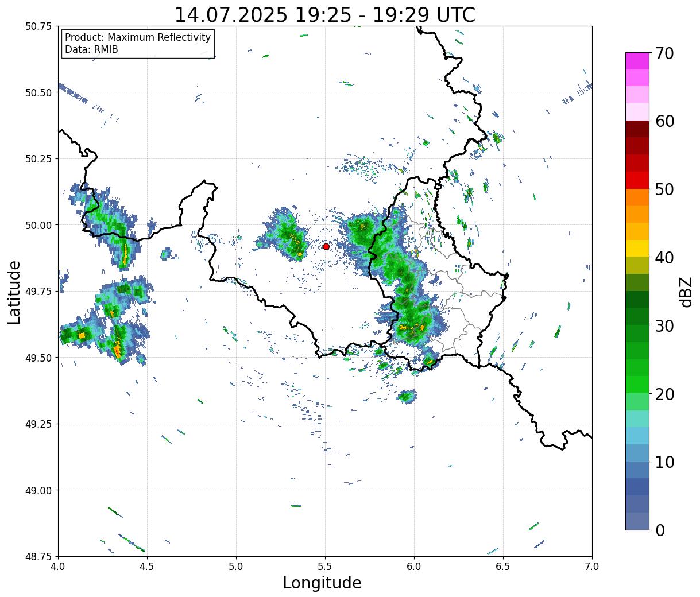Click the colorbar tick label 10

(664, 462)
